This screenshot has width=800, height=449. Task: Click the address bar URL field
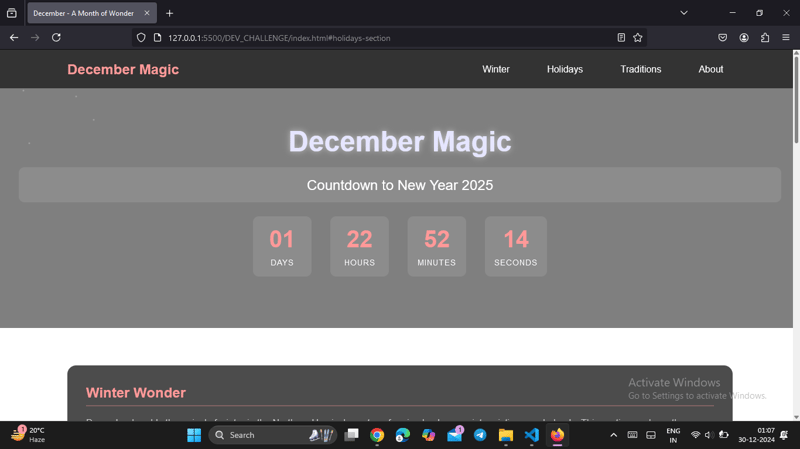tap(388, 38)
